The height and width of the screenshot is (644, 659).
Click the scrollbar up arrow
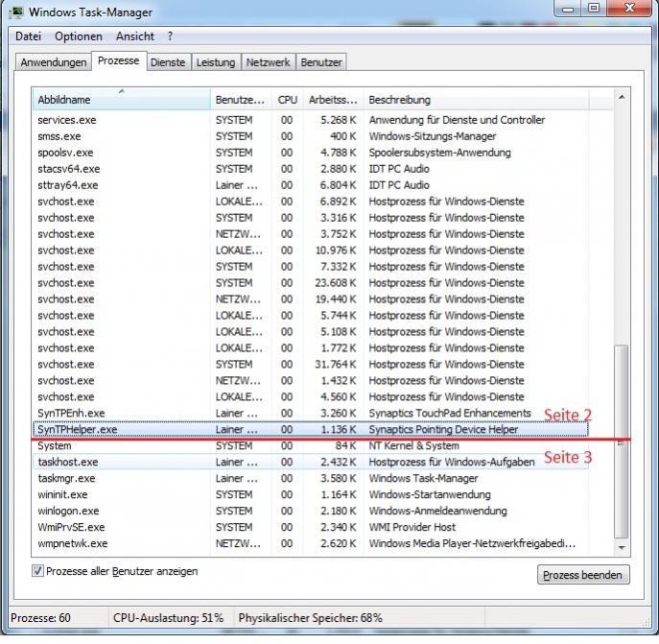[622, 97]
